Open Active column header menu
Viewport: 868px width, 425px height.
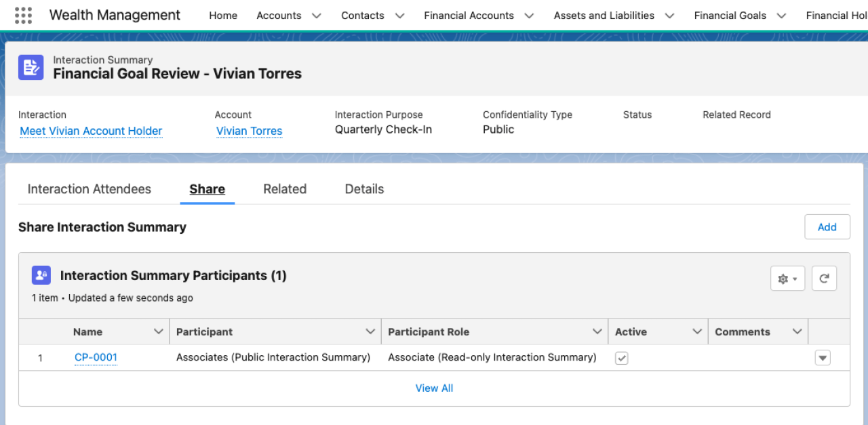click(x=697, y=331)
